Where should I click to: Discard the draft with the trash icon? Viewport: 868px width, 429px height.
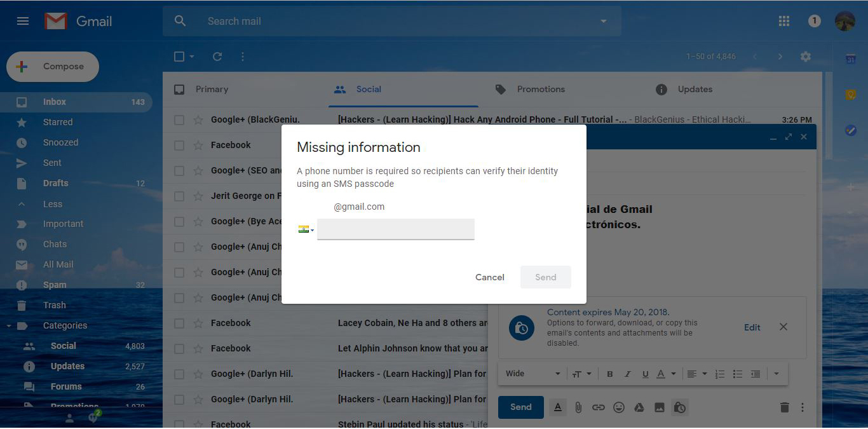pos(785,407)
